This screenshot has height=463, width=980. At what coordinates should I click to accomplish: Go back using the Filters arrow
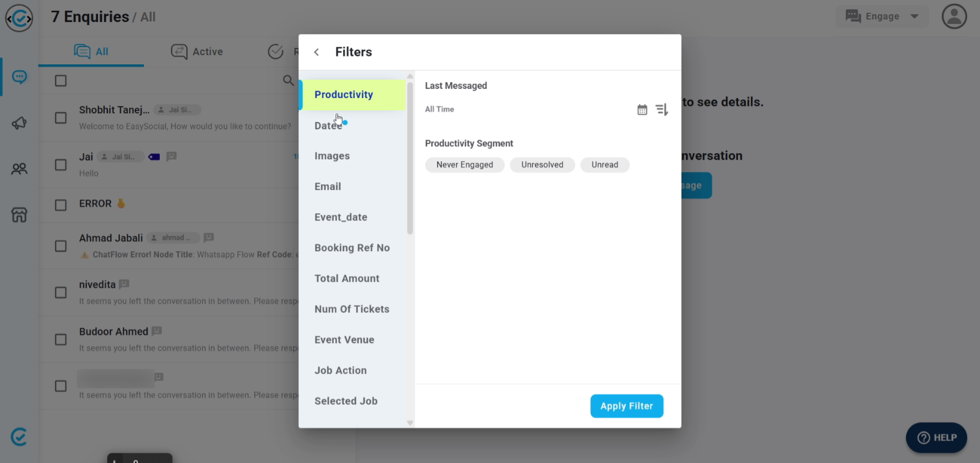[x=317, y=52]
